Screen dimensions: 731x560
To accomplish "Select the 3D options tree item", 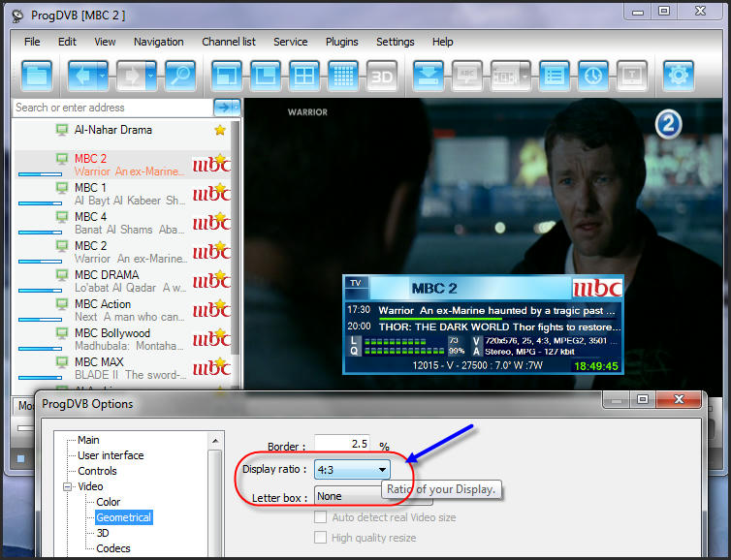I will 103,533.
